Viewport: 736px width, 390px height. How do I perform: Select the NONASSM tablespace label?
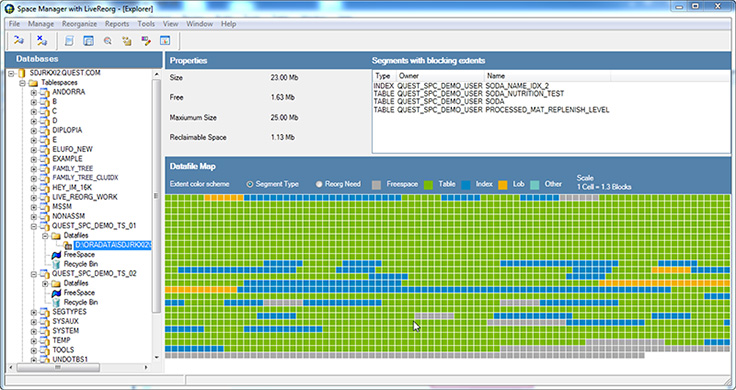click(68, 216)
